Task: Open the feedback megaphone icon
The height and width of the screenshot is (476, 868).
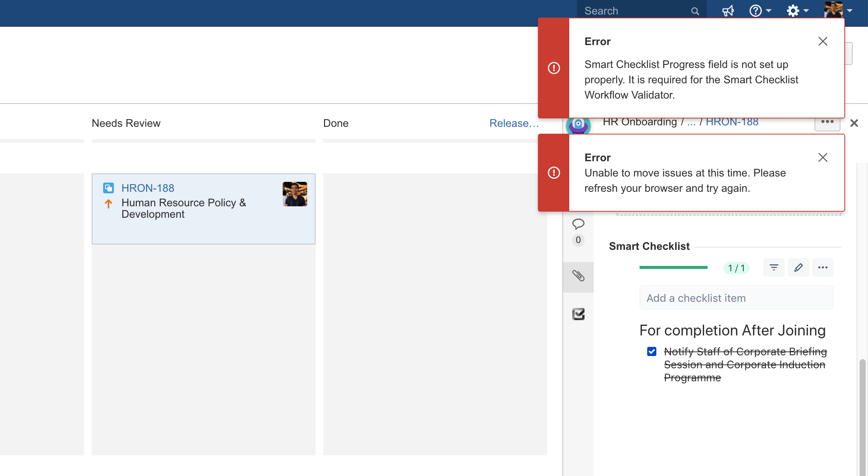Action: [728, 11]
